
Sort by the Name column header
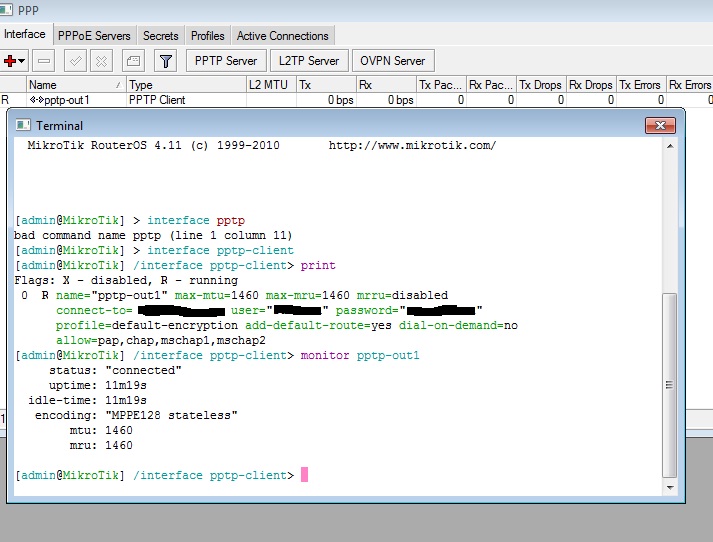[76, 85]
